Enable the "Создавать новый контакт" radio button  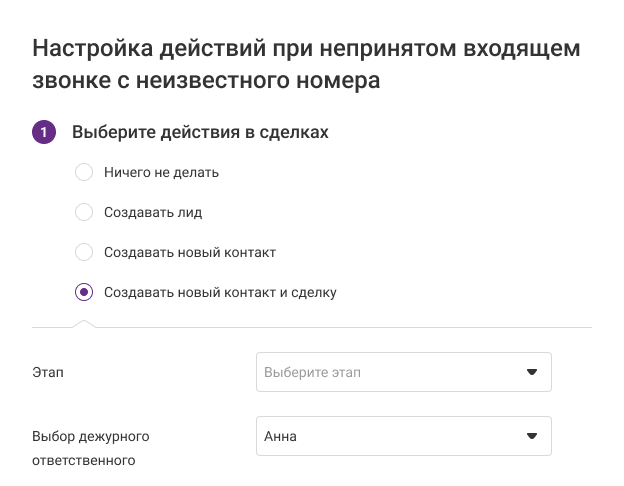pyautogui.click(x=85, y=252)
